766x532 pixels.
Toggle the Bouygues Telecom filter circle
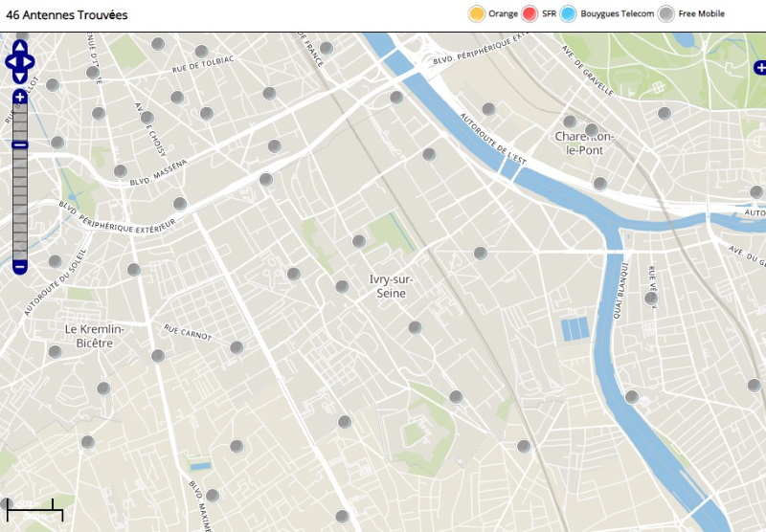569,13
